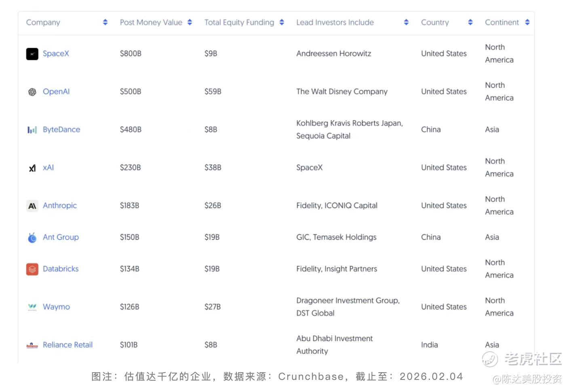The width and height of the screenshot is (573, 392).
Task: Click China in the ByteDance row
Action: tap(431, 129)
